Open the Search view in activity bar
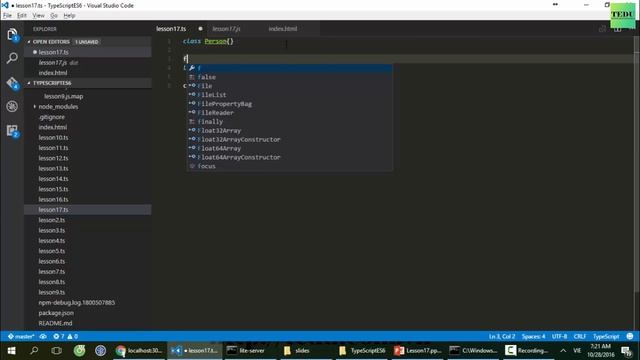Viewport: 640px width, 360px height. [x=12, y=58]
